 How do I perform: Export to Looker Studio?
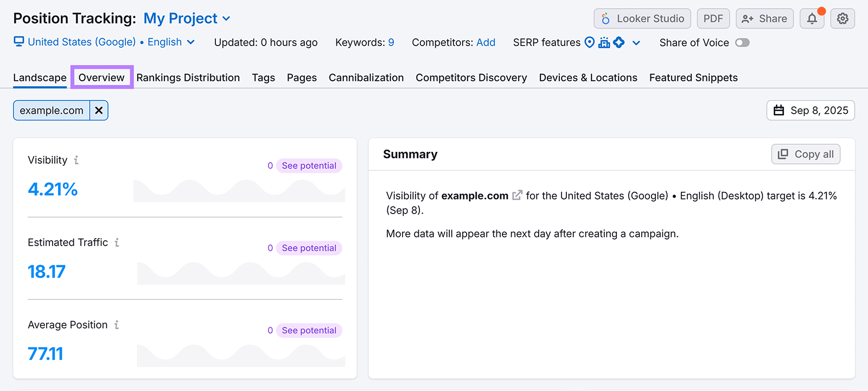pyautogui.click(x=642, y=19)
